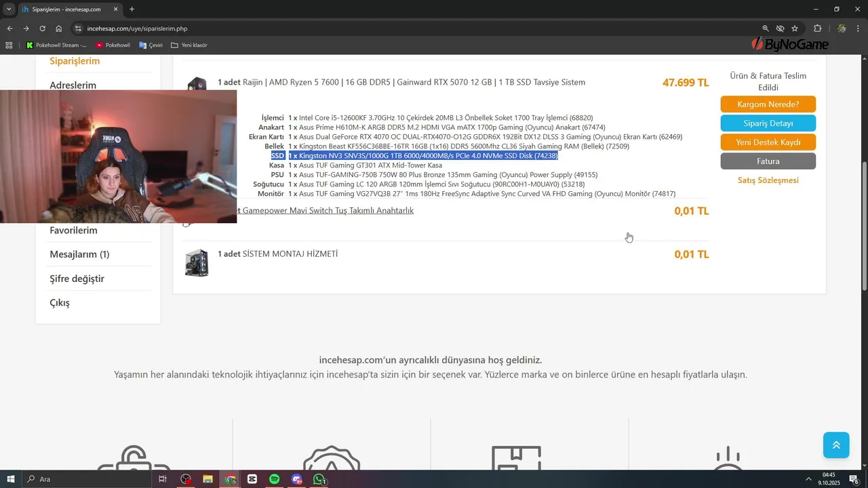Expand the tab search dropdown arrow
This screenshot has width=868, height=488.
click(9, 9)
